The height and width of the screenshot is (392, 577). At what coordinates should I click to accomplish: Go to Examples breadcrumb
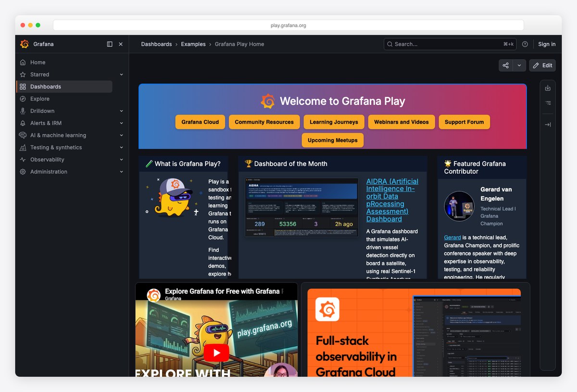pyautogui.click(x=193, y=44)
